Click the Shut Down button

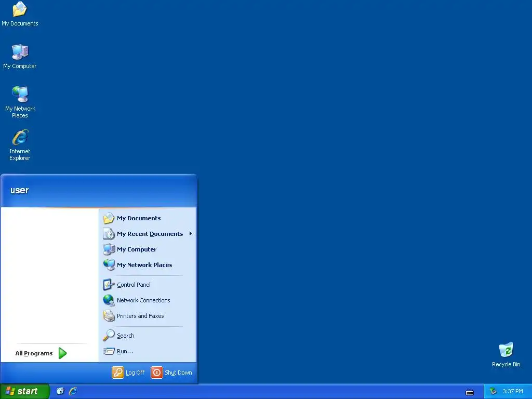point(171,373)
